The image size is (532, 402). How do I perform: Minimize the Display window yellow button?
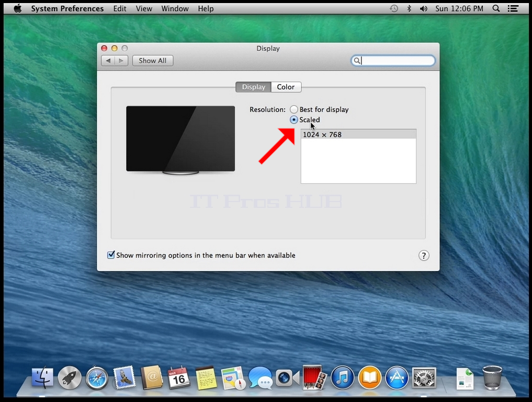[x=115, y=48]
